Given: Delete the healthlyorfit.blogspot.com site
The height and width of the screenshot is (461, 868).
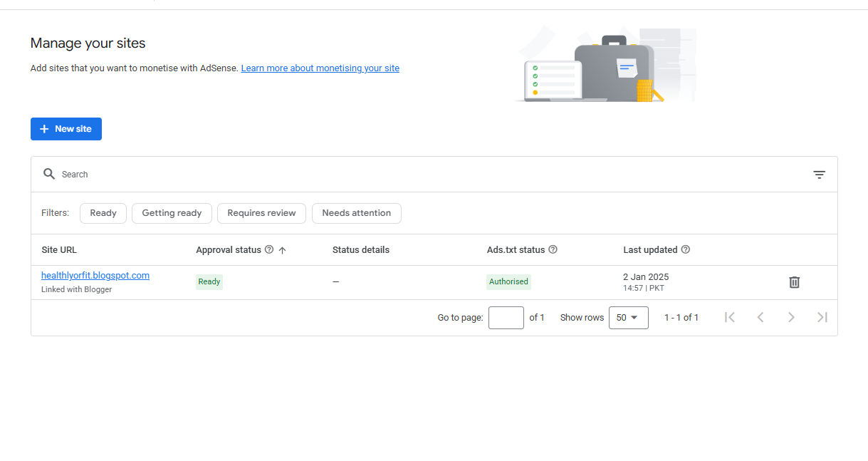Looking at the screenshot, I should point(795,282).
